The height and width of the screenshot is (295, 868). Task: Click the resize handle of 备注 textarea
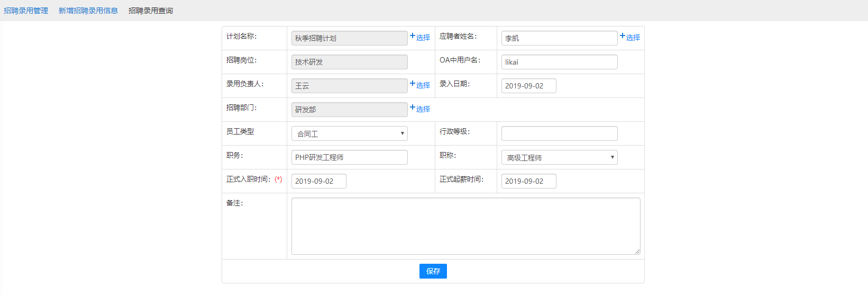tap(637, 252)
